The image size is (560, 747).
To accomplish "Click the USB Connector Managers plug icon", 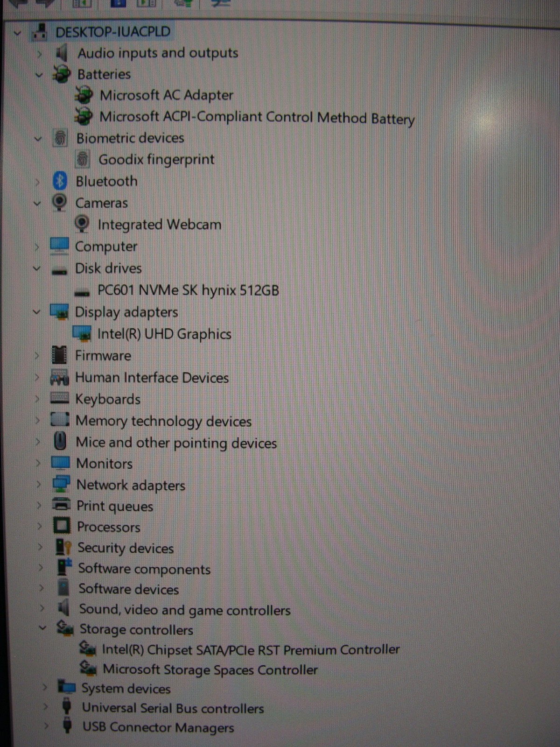I will (x=67, y=726).
